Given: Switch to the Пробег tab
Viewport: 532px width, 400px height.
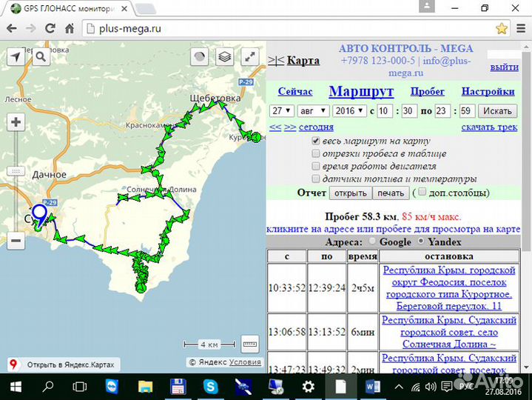Looking at the screenshot, I should 427,92.
